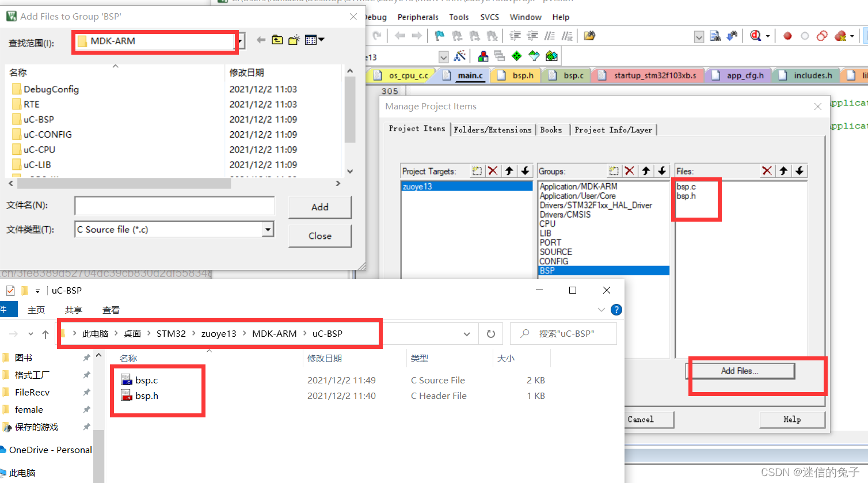Screen dimensions: 868x483
Task: Open Keil target selection dropdown
Action: pyautogui.click(x=443, y=57)
